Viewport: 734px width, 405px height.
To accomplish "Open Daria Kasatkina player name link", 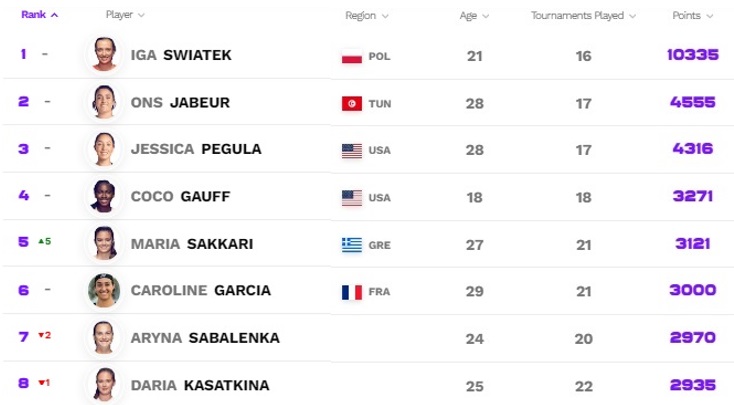I will click(x=200, y=385).
